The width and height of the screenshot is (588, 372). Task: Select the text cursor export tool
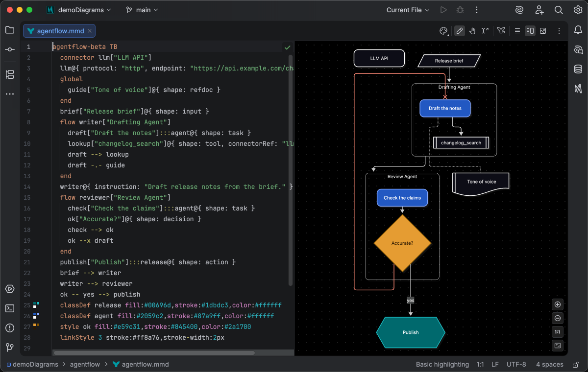485,31
